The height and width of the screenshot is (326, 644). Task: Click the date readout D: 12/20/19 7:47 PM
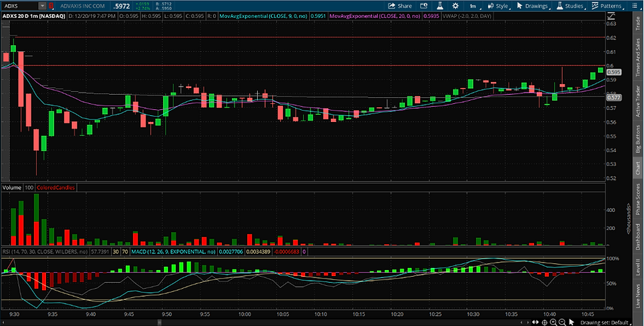[92, 16]
